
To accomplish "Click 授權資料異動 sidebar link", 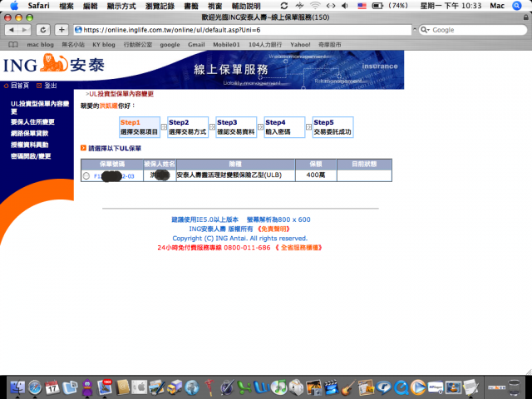I will (30, 145).
